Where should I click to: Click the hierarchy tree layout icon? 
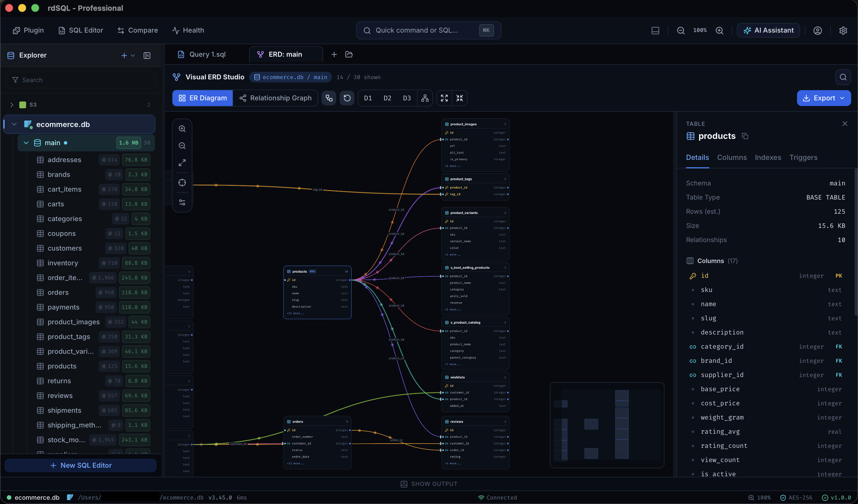[x=424, y=98]
